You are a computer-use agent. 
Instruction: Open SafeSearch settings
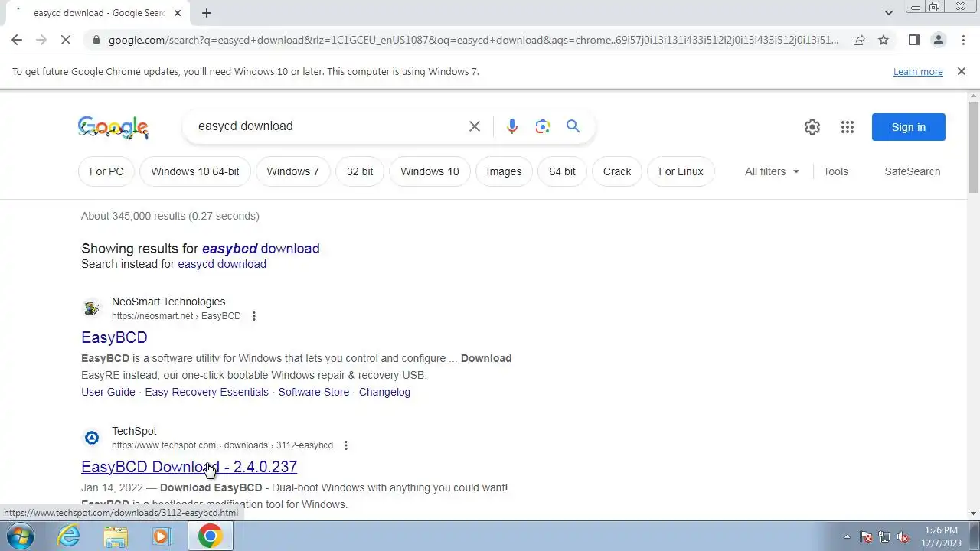point(912,171)
